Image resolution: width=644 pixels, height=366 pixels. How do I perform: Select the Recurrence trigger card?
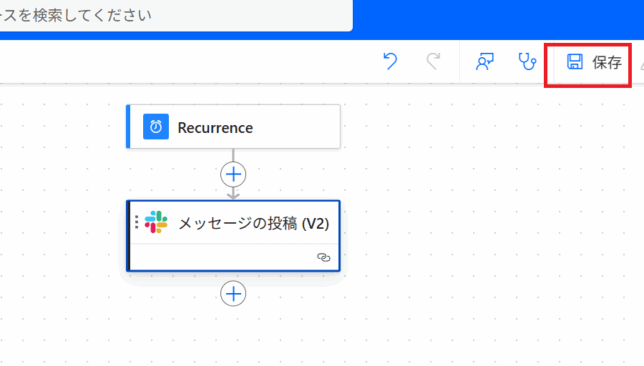(x=233, y=127)
